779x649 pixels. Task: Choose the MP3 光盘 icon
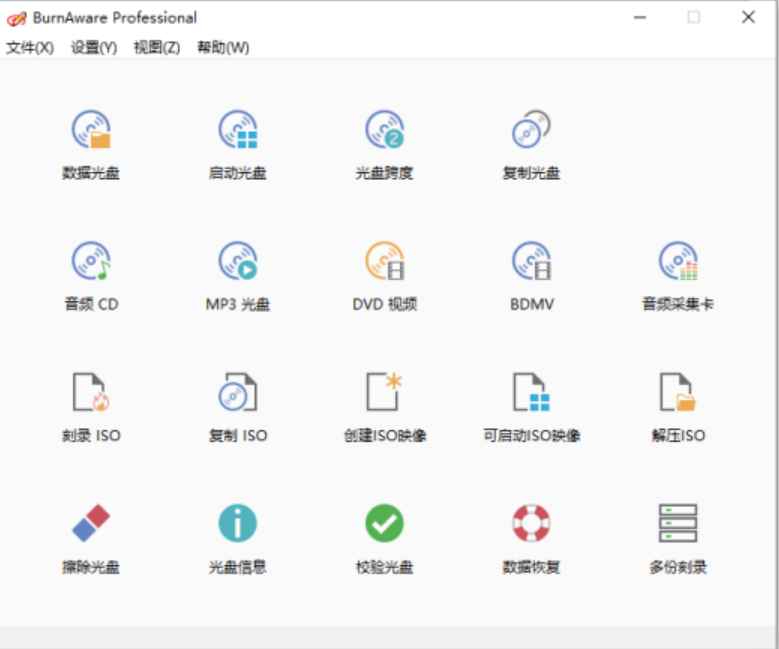238,262
